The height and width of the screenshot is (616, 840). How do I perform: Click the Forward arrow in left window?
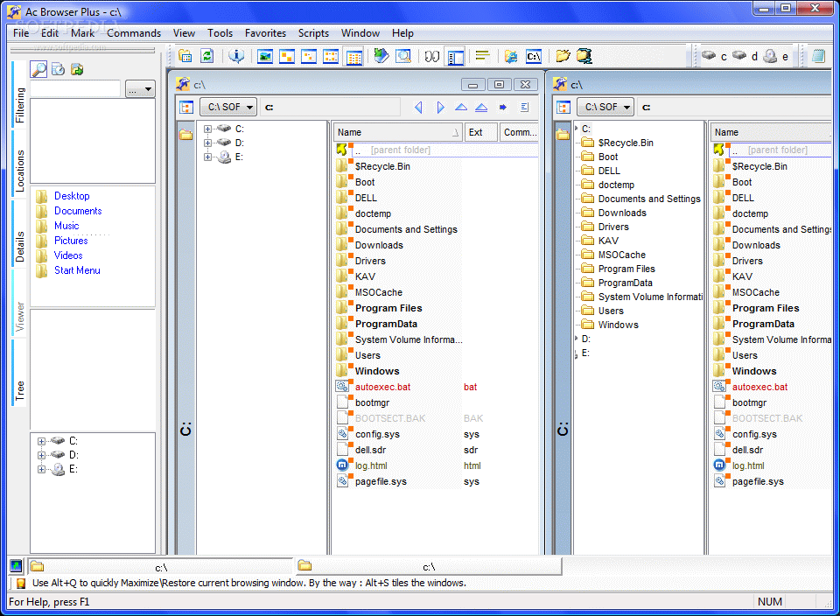440,107
